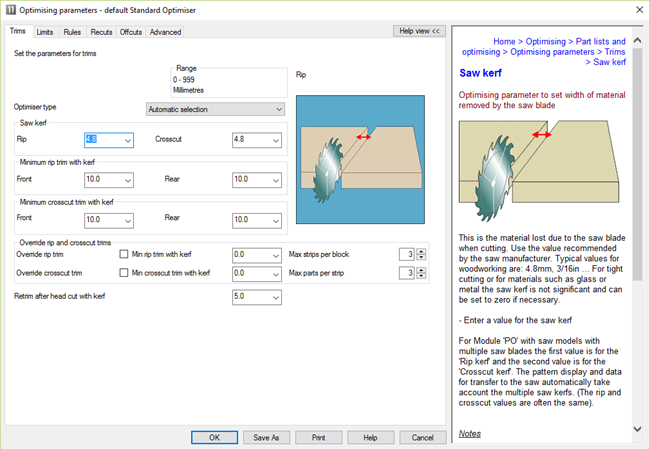Enable Min rip trim with kerf

pos(125,255)
